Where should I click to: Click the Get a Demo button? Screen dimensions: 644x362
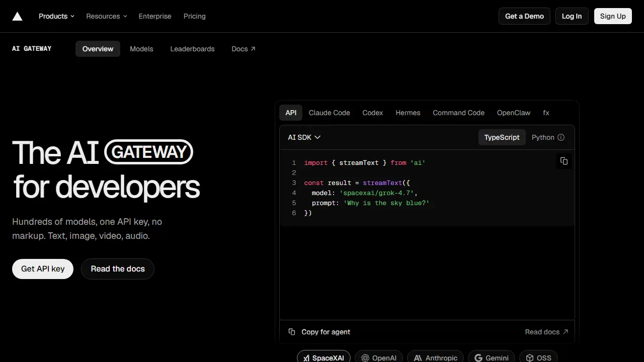(x=524, y=16)
